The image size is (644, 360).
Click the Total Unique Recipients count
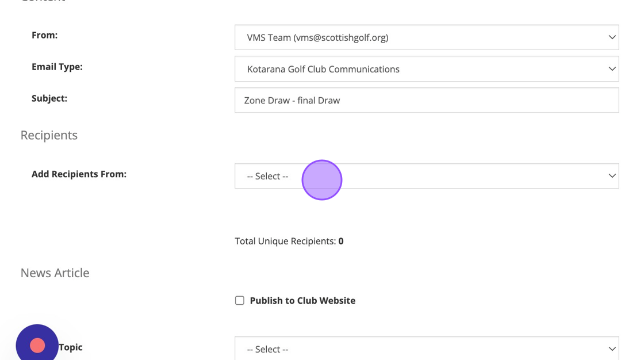341,241
